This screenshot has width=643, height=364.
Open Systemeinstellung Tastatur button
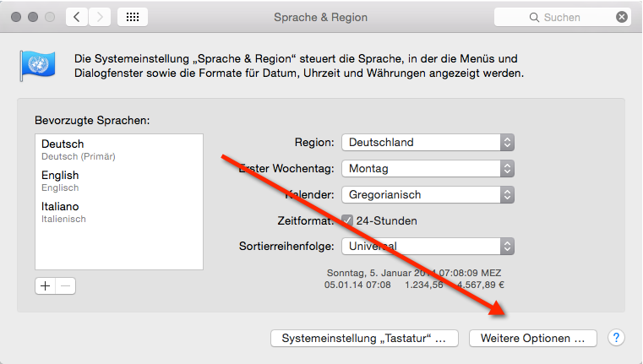pos(364,339)
